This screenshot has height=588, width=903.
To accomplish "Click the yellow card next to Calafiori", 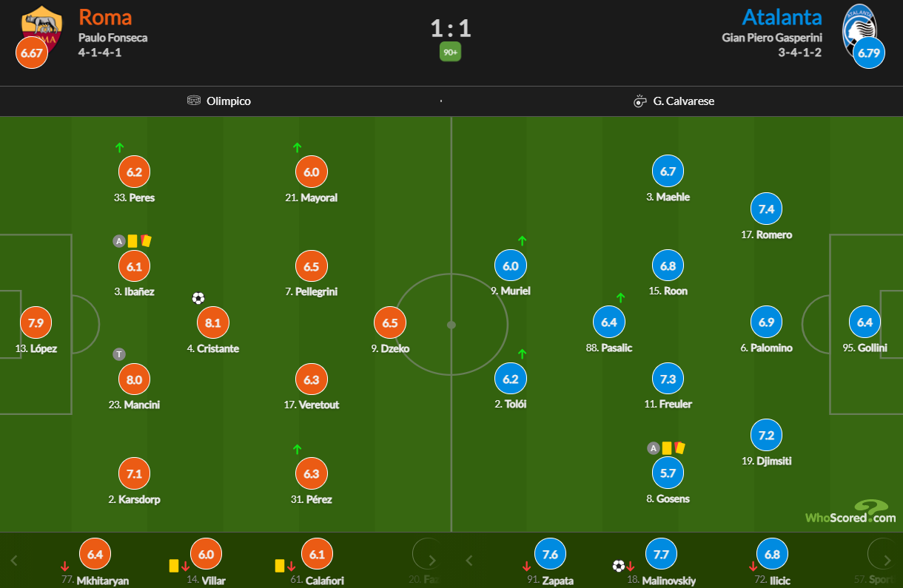I will coord(281,565).
